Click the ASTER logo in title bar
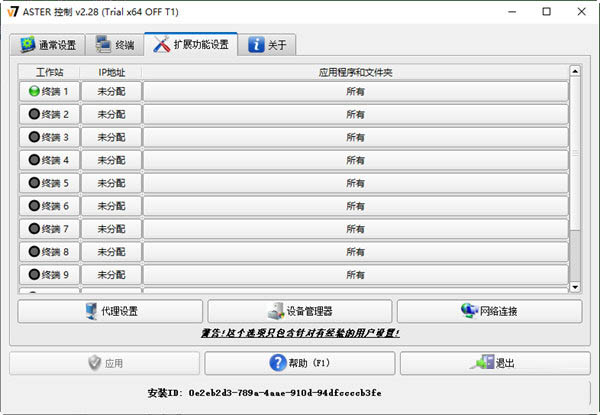The width and height of the screenshot is (600, 415). pyautogui.click(x=13, y=12)
